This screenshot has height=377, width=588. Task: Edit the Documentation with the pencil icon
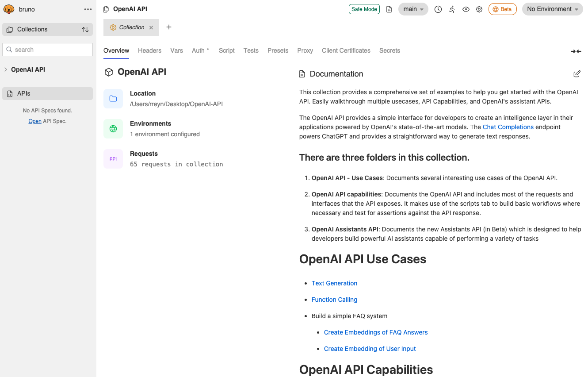[x=577, y=73]
